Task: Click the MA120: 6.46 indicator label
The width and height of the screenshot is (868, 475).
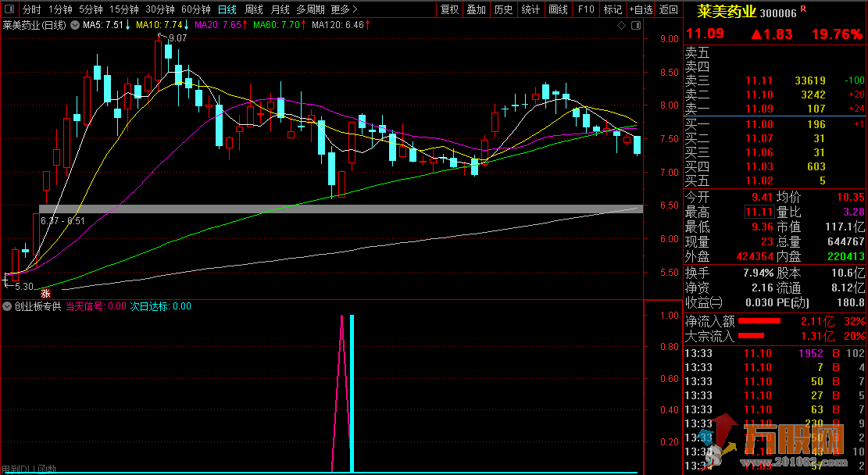Action: coord(341,26)
